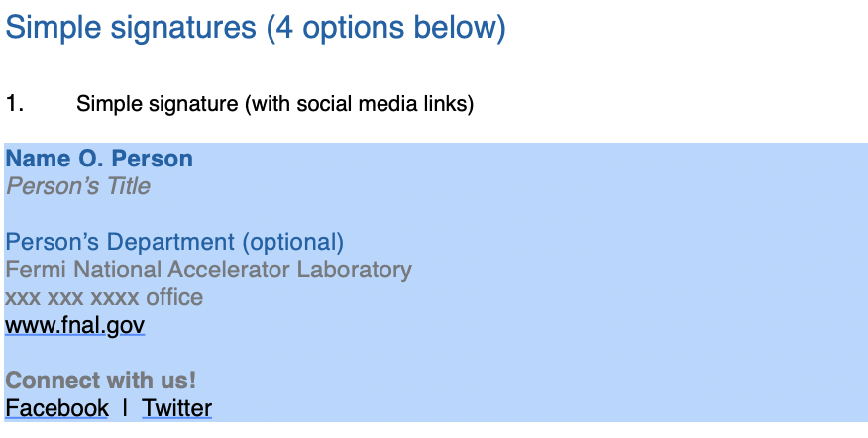
Task: Click the italic 'Person's Title' text
Action: [77, 186]
